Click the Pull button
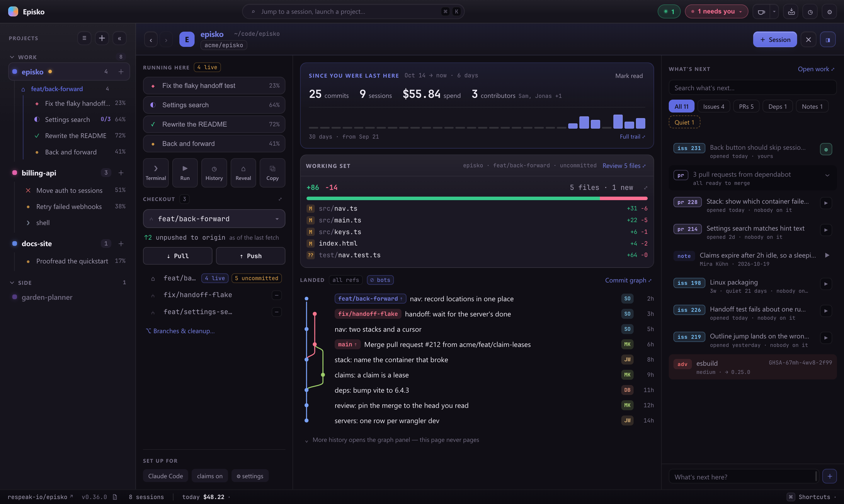The height and width of the screenshot is (504, 844). tap(178, 256)
